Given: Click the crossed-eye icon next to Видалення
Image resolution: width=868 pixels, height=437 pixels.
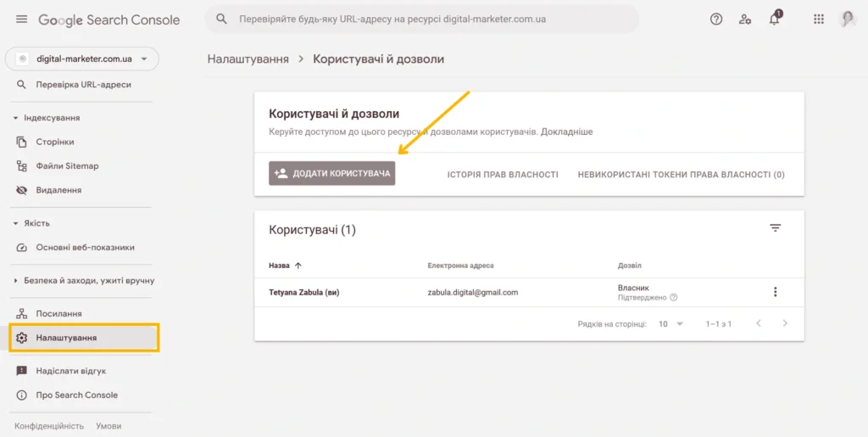Looking at the screenshot, I should (21, 190).
